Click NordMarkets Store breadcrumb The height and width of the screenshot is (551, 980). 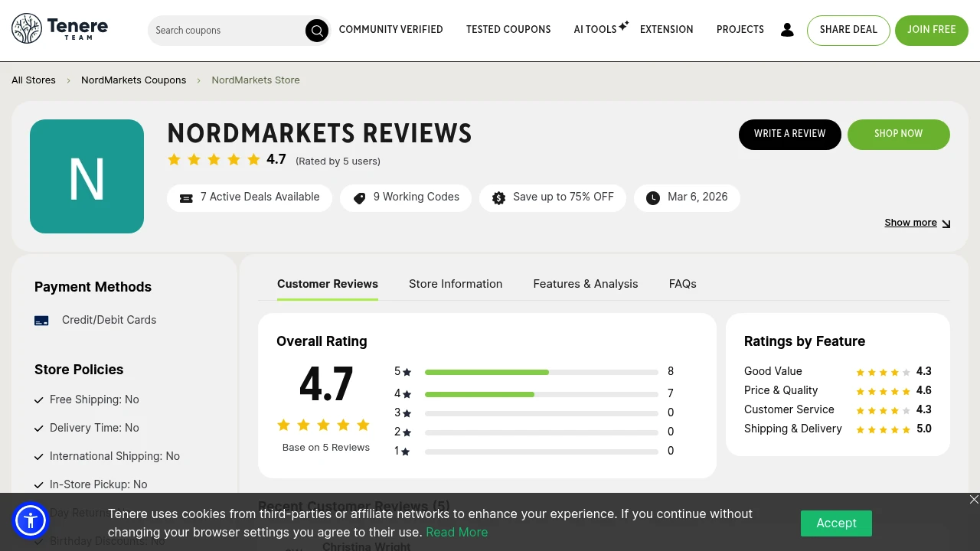(x=256, y=80)
